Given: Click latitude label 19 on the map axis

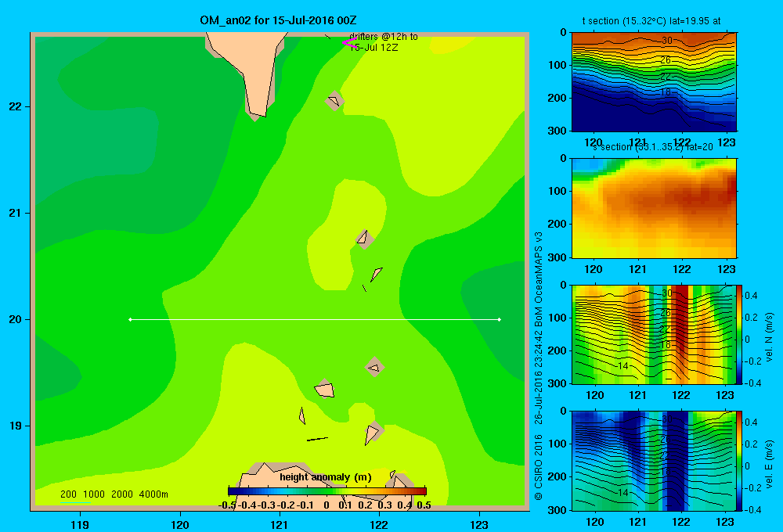Looking at the screenshot, I should 16,426.
